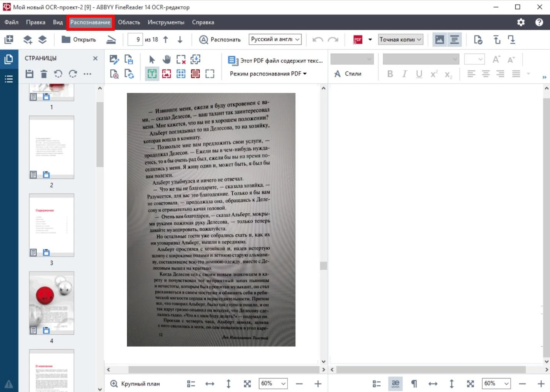The image size is (550, 392).
Task: Close the СТРАНИЦЫ panel
Action: pyautogui.click(x=95, y=58)
